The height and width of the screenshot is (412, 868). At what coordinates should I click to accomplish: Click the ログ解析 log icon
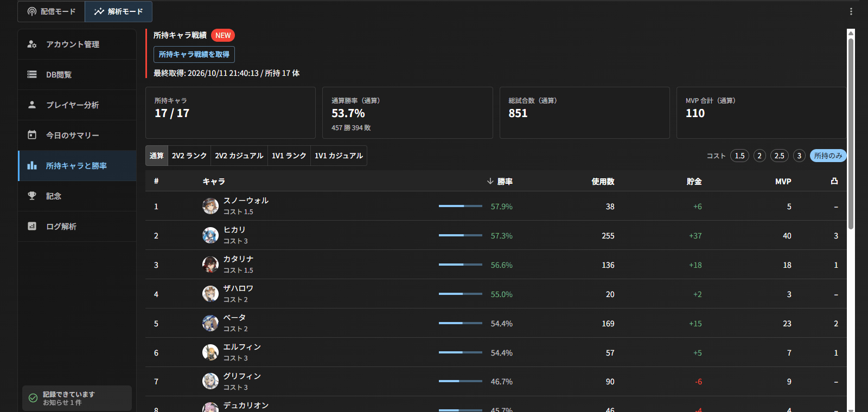click(x=32, y=226)
